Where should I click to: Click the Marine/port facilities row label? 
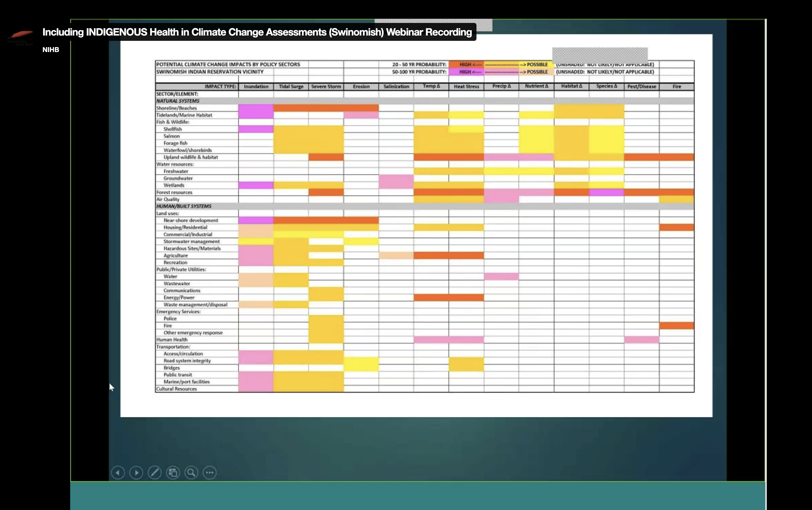[x=187, y=382]
